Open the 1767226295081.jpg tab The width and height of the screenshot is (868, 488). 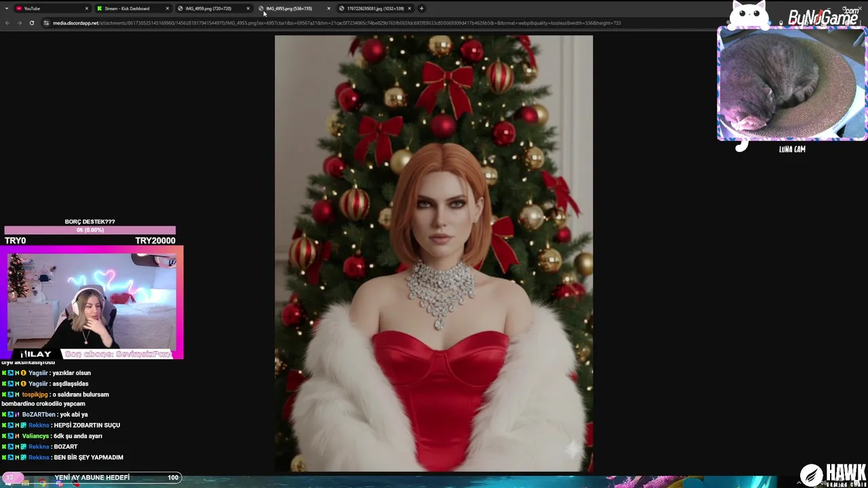click(375, 8)
